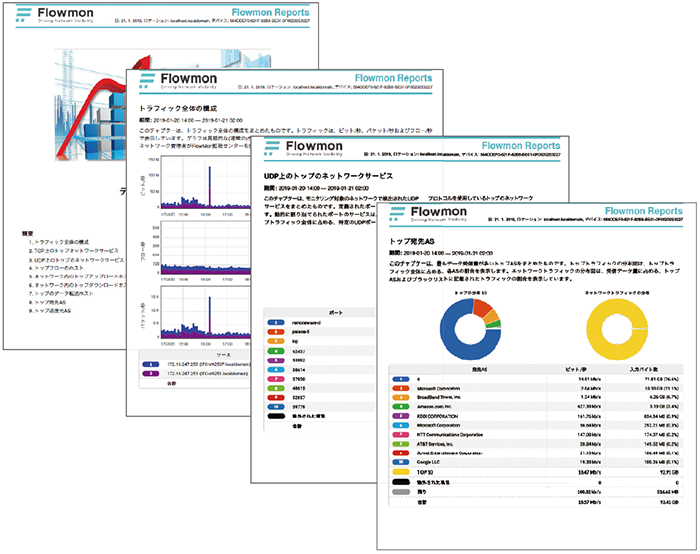This screenshot has height=554, width=700.
Task: Click the KDDI CORPORATION row
Action: pyautogui.click(x=536, y=416)
